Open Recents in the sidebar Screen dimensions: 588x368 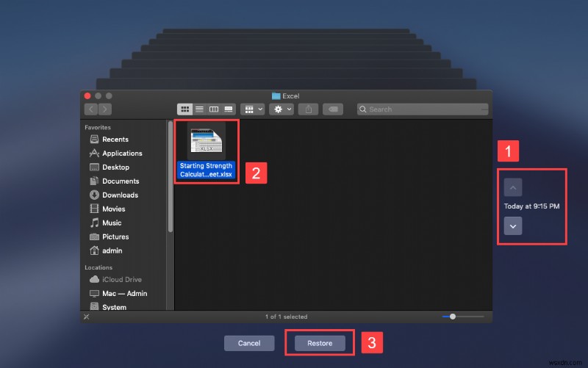click(115, 140)
